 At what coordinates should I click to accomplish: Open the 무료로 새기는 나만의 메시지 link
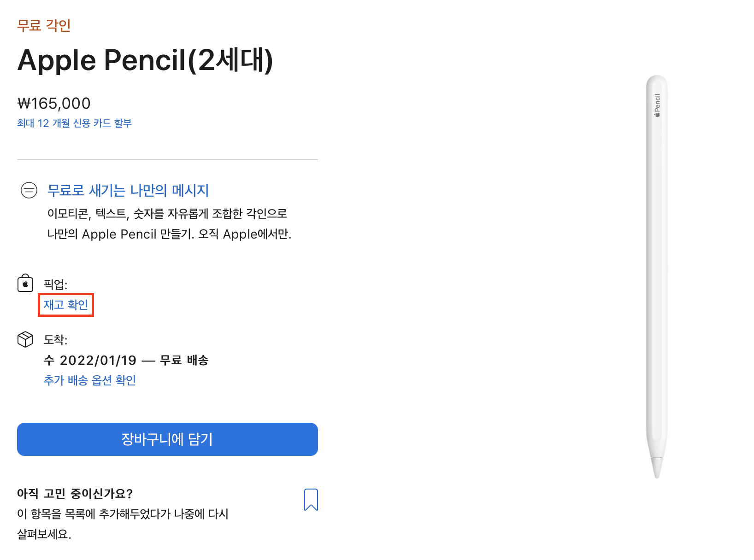point(128,190)
